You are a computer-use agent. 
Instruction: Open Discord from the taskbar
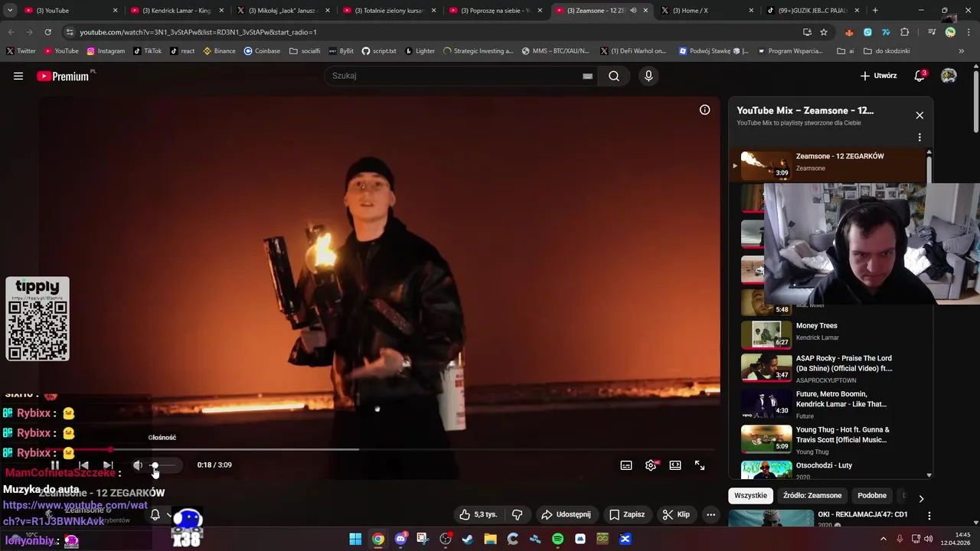[400, 539]
